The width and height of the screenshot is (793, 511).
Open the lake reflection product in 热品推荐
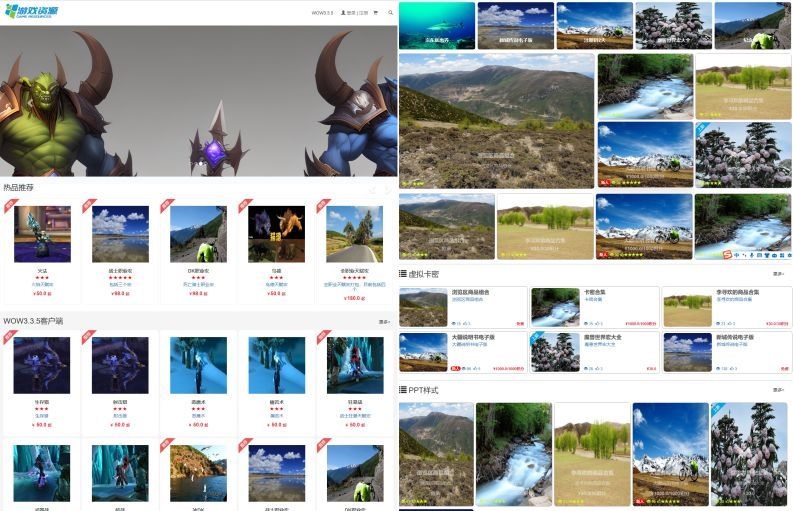120,234
